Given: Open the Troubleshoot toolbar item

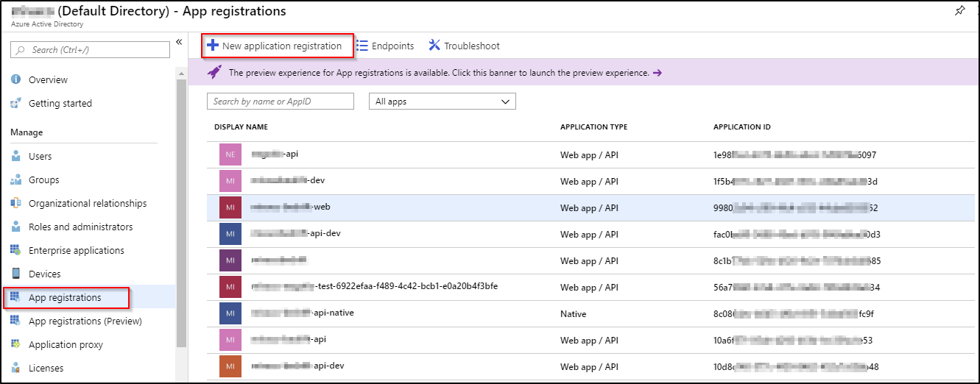Looking at the screenshot, I should (x=464, y=46).
